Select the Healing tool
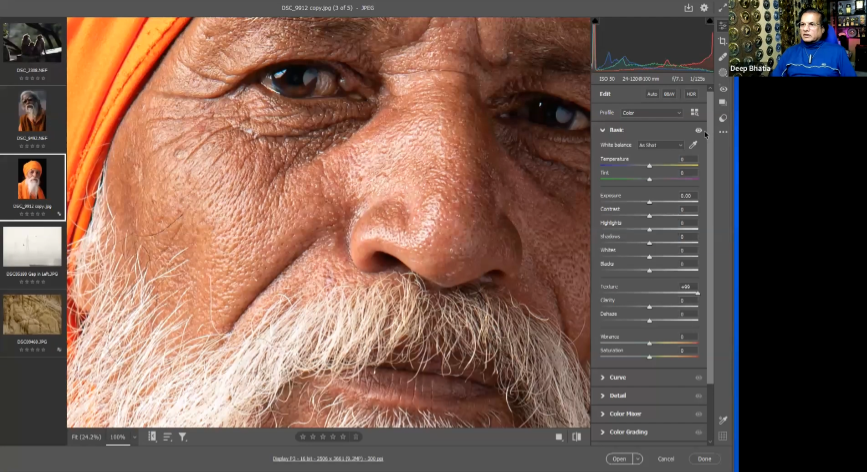The width and height of the screenshot is (867, 472). 723,57
